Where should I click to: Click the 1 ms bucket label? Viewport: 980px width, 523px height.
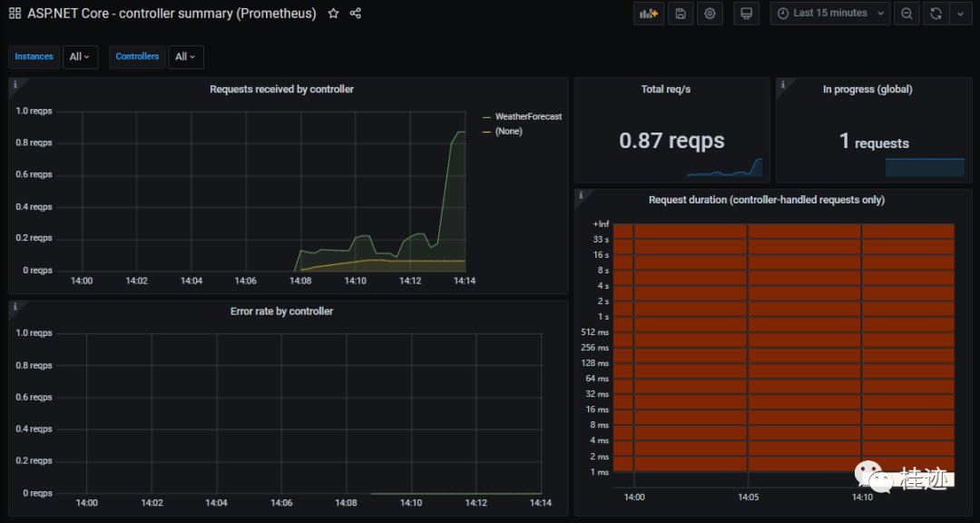click(x=600, y=472)
